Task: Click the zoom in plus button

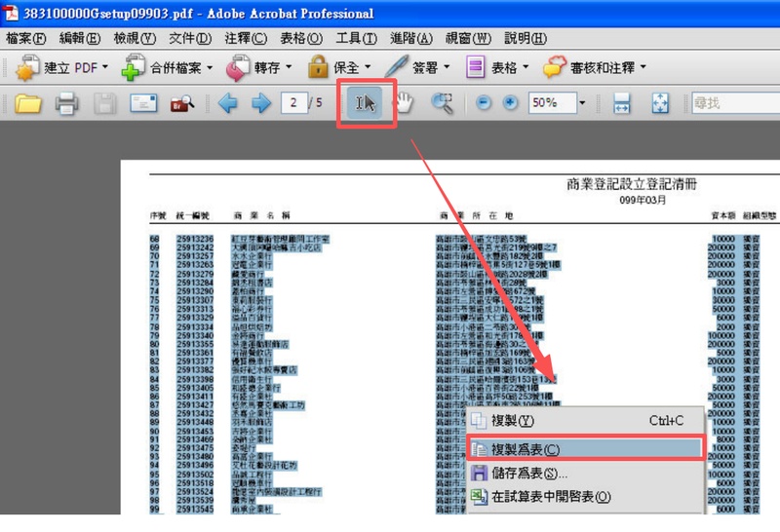Action: [510, 103]
